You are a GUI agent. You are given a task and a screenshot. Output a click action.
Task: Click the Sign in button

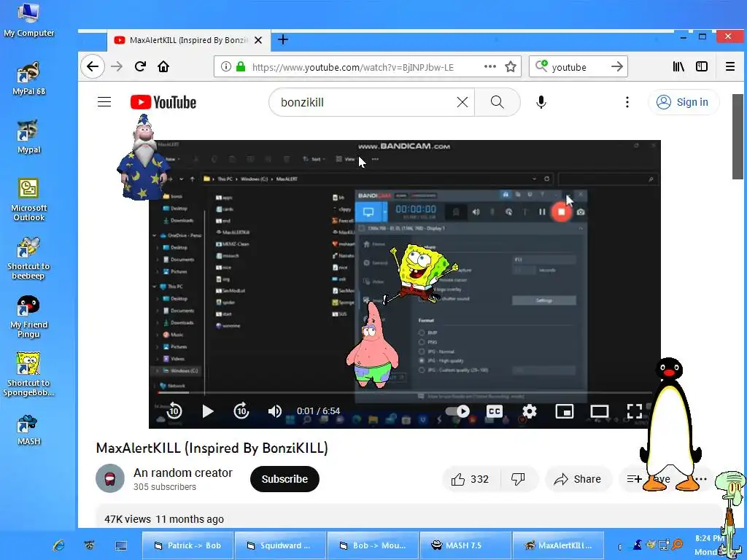coord(683,102)
